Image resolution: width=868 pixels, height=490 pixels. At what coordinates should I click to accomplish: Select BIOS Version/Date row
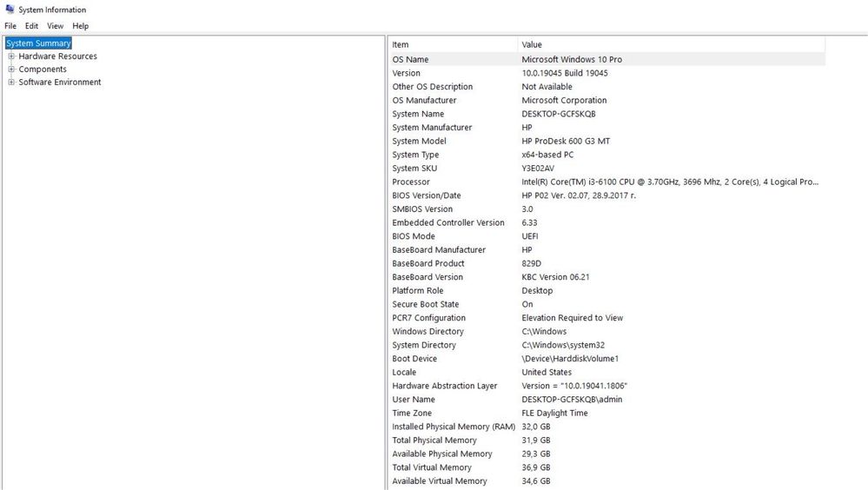coord(606,195)
